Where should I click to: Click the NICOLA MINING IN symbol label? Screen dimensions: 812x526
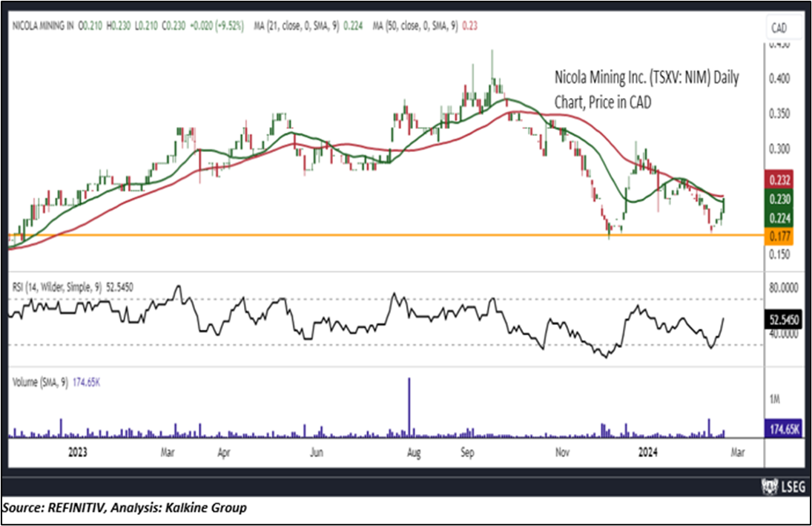pos(43,25)
